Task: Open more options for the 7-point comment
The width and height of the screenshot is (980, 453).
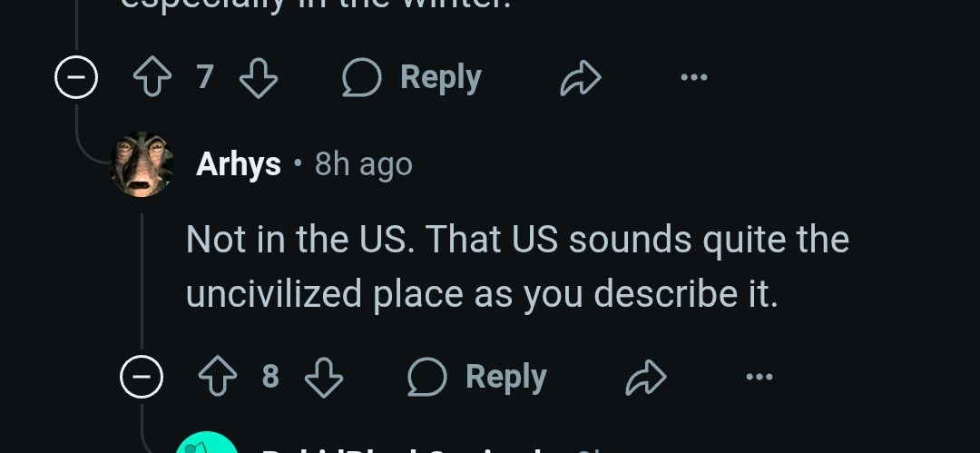Action: (694, 77)
